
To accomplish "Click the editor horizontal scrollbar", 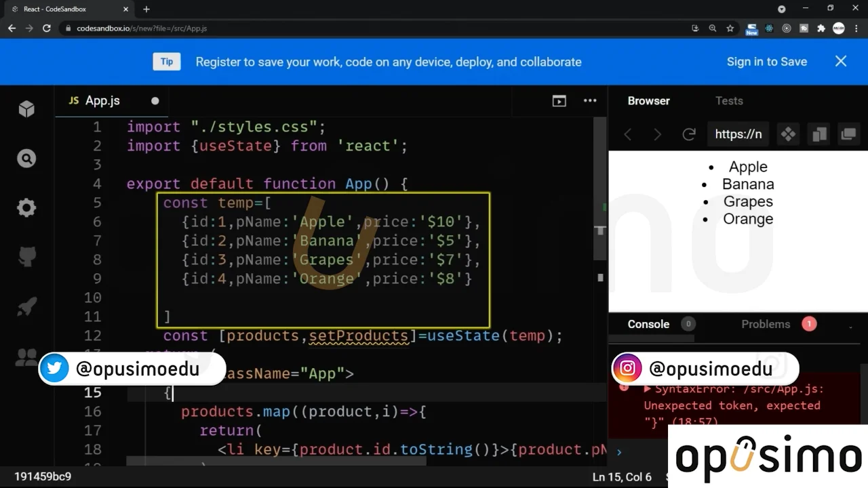I will (277, 460).
